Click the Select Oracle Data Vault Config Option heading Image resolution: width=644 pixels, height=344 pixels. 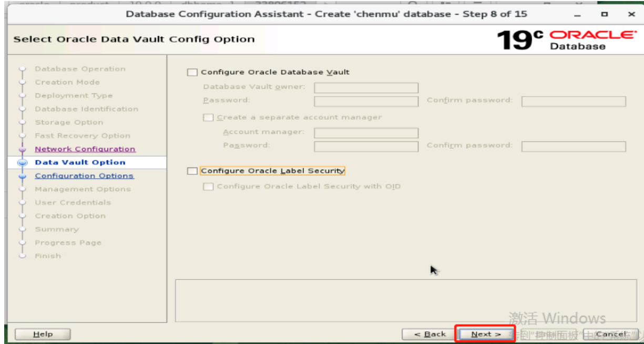coord(134,39)
